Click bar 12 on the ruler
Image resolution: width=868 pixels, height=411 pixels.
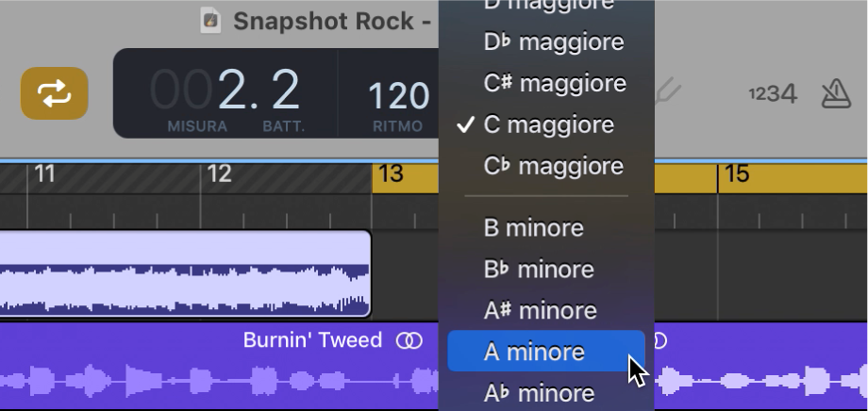(x=220, y=174)
